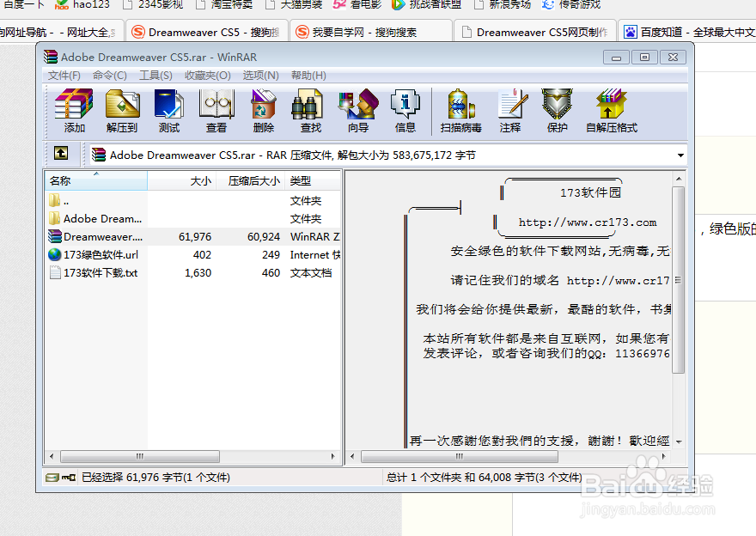Click the Protect (保护) shield icon
Image resolution: width=756 pixels, height=536 pixels.
[x=557, y=111]
